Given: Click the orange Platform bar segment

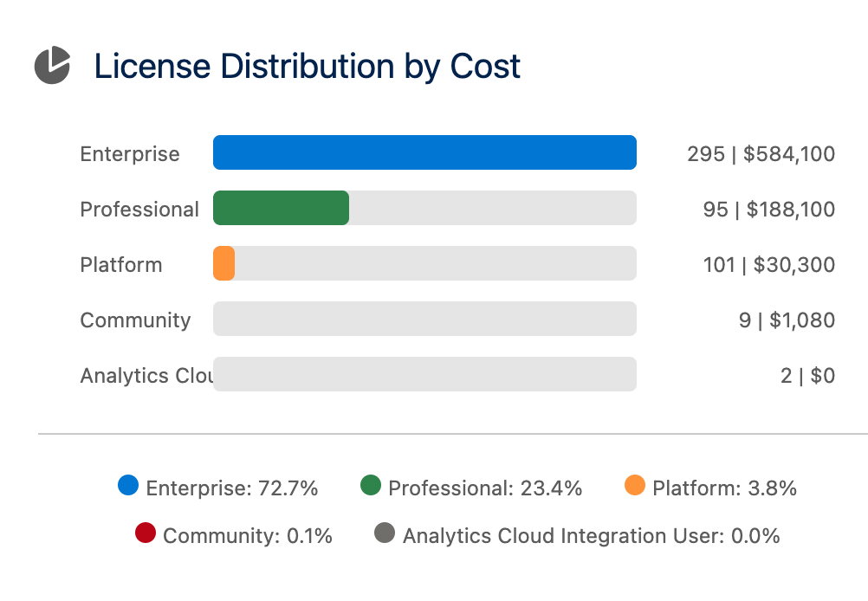Looking at the screenshot, I should coord(223,262).
